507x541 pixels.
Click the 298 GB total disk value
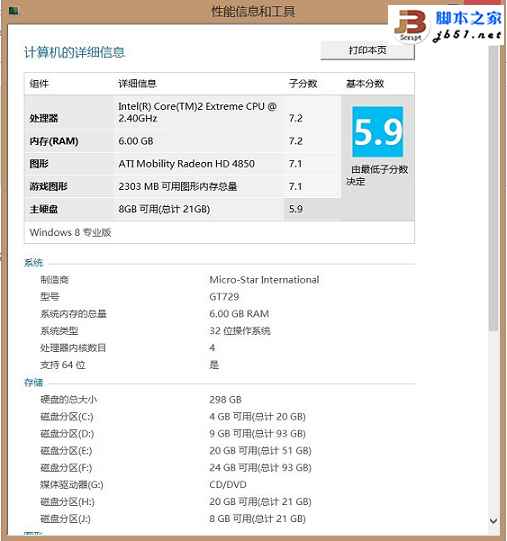[225, 400]
